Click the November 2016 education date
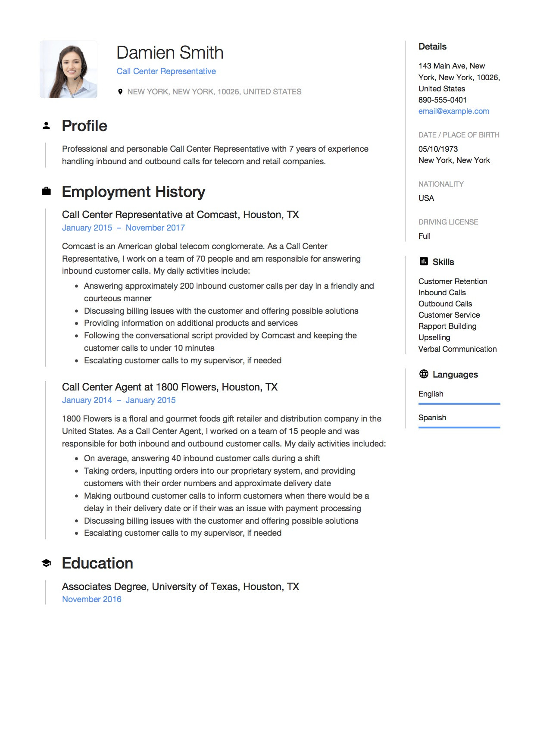534x756 pixels. click(x=92, y=600)
